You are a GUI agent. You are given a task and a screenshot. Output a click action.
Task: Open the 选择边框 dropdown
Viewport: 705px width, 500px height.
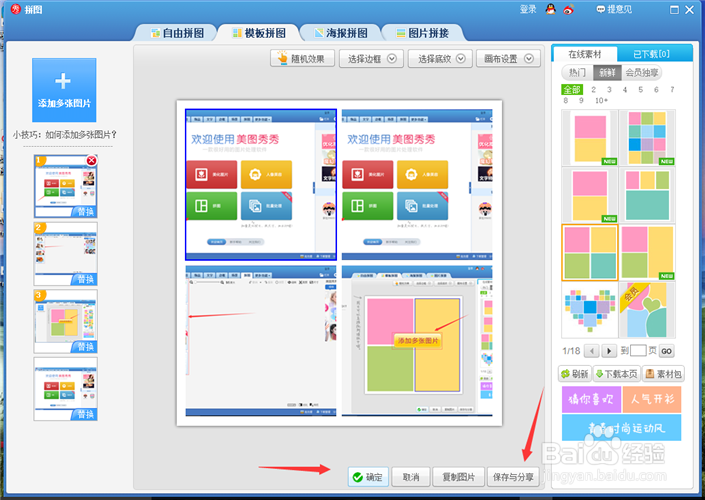(371, 58)
